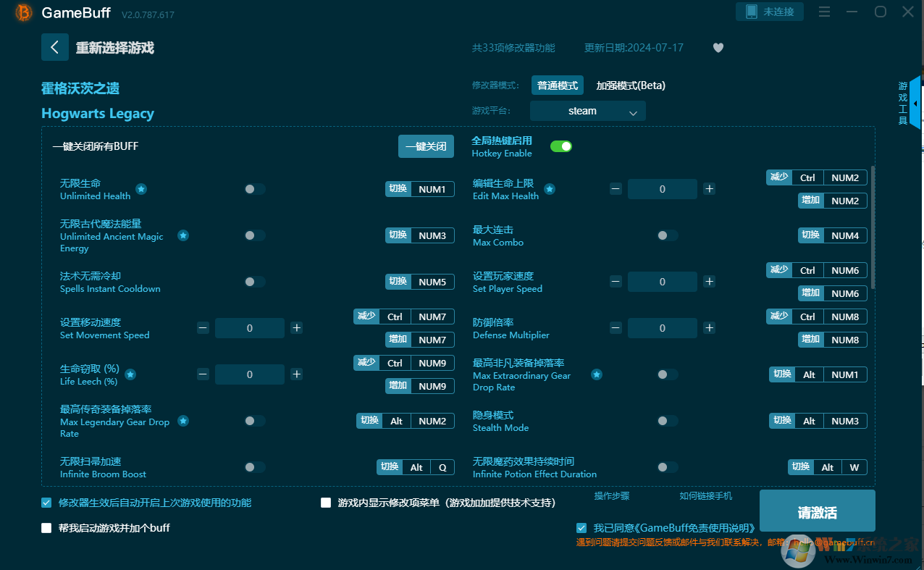Click Defense Multiplier value input field
Screen dimensions: 924x570
663,328
